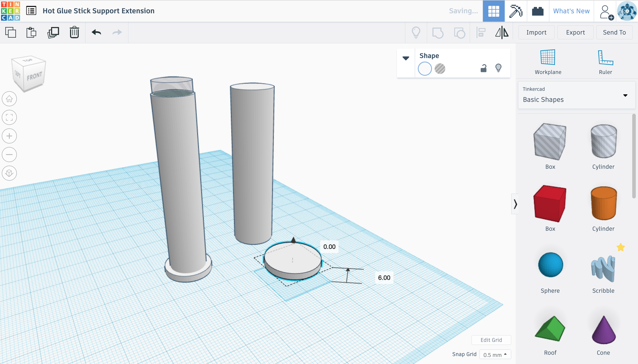638x364 pixels.
Task: Click the Undo arrow
Action: click(96, 32)
